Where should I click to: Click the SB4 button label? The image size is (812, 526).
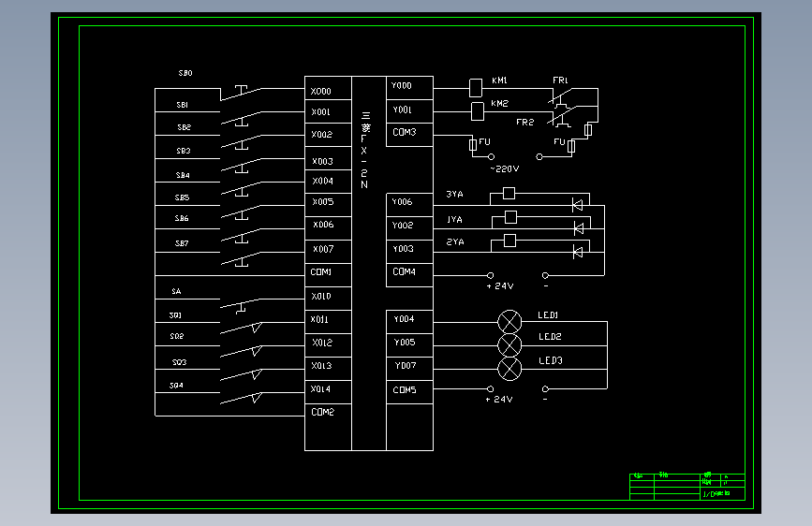click(183, 176)
